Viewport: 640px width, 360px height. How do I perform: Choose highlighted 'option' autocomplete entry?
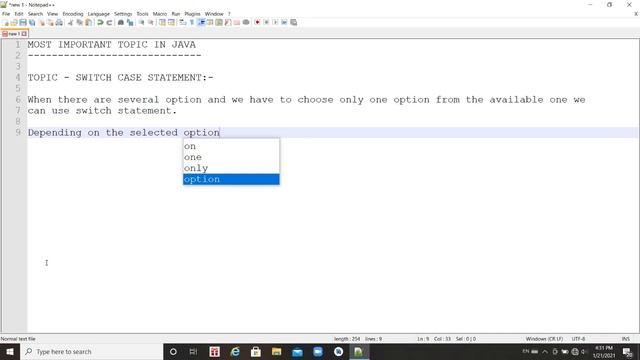click(x=231, y=179)
